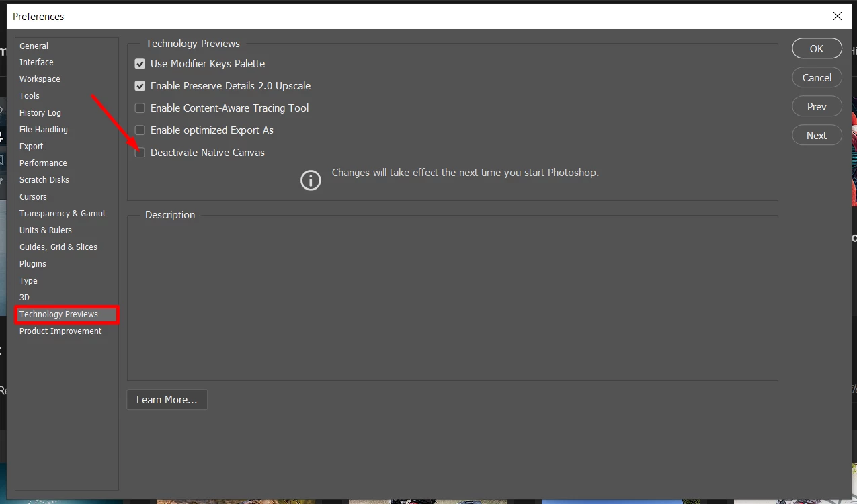Open Units & Rulers preferences
857x504 pixels.
(46, 230)
